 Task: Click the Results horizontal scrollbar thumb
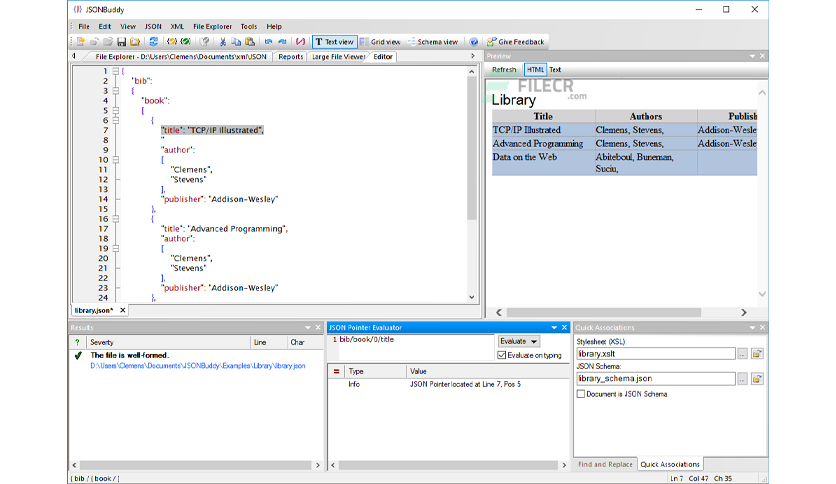click(x=196, y=465)
